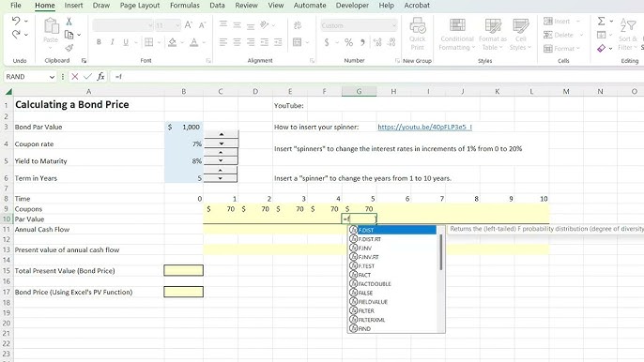Viewport: 644px width, 362px height.
Task: Open the Page Layout tab
Action: (140, 6)
